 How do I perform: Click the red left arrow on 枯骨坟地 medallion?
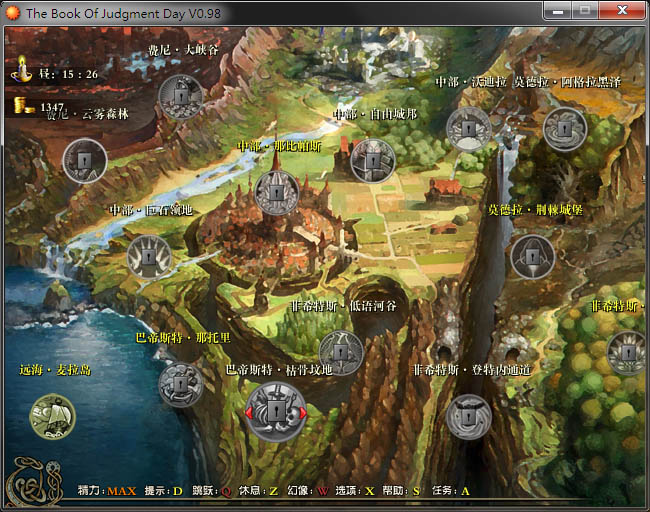point(249,413)
